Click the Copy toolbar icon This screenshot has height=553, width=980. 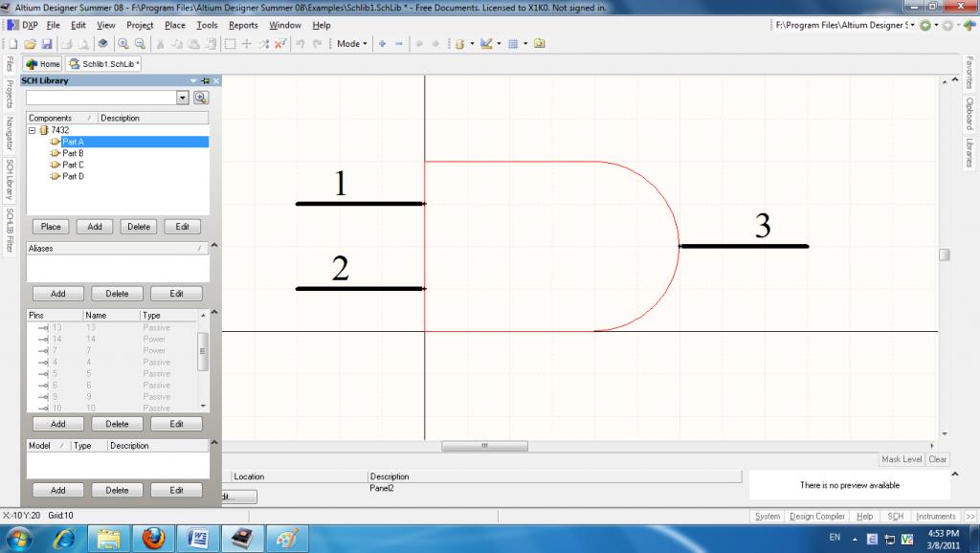177,44
